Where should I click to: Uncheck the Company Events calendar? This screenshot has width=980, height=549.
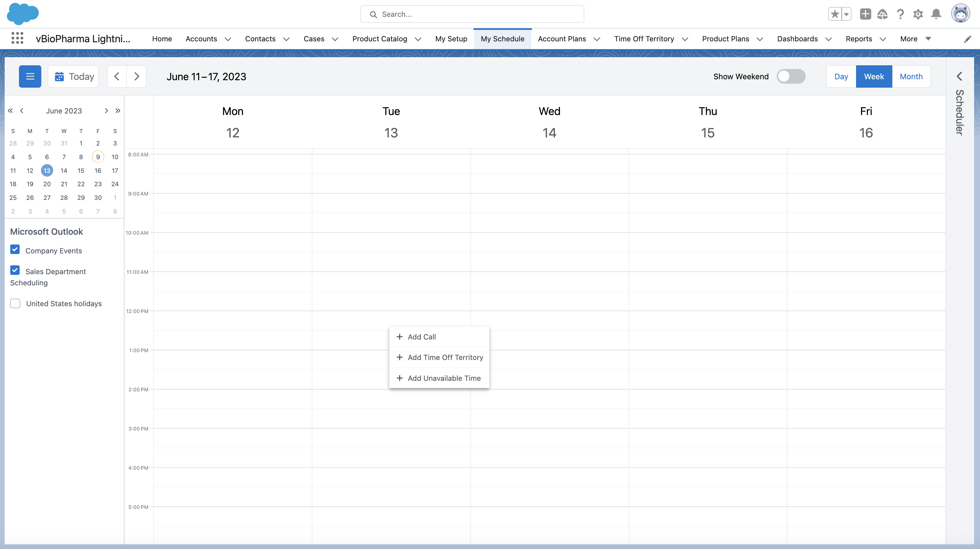pyautogui.click(x=15, y=249)
